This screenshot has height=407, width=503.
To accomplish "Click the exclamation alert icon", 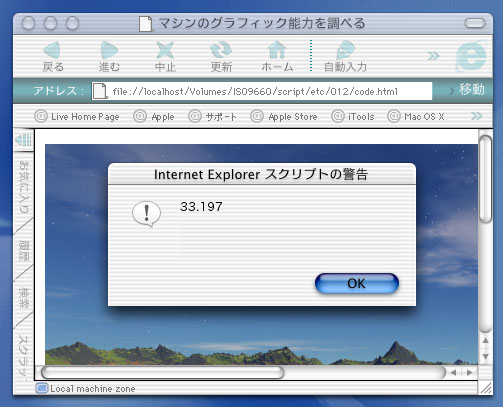I will (x=146, y=214).
